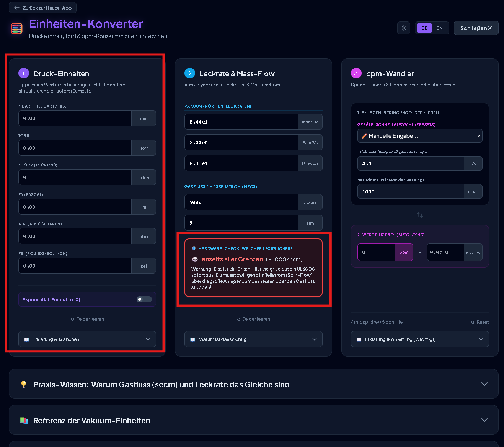Screen dimensions: 504x447
Task: Focus the sccm gas flow field
Action: click(x=241, y=202)
